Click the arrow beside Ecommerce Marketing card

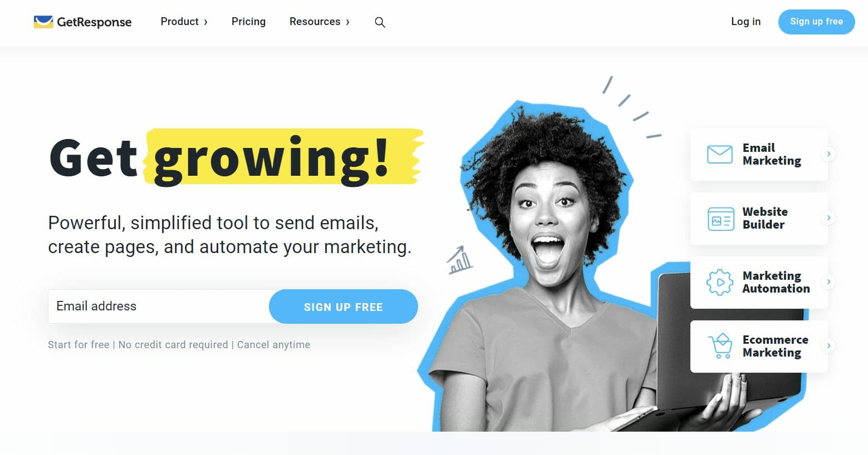pos(828,345)
